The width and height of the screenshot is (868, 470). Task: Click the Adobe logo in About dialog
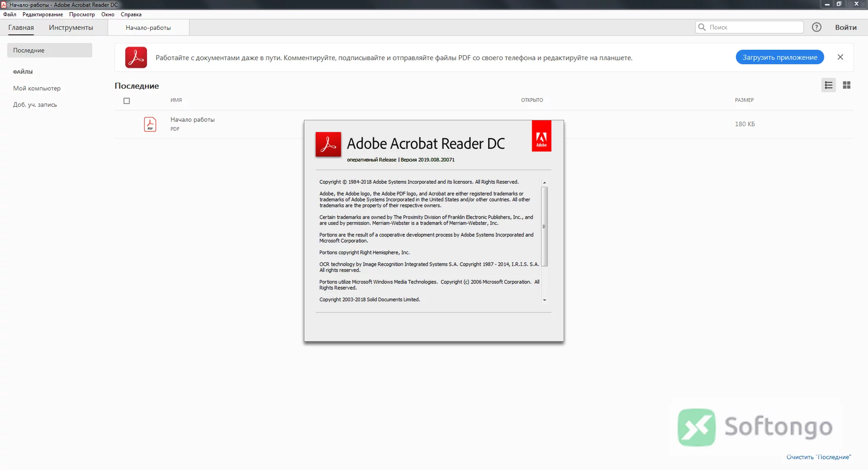tap(542, 136)
